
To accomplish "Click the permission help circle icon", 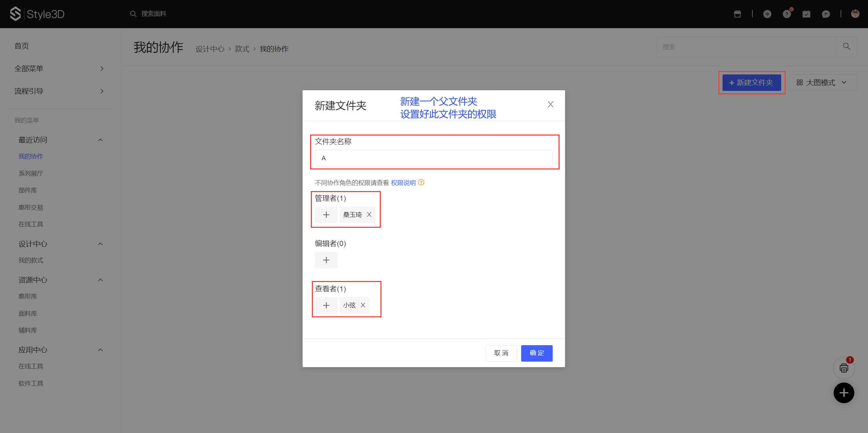I will point(421,183).
